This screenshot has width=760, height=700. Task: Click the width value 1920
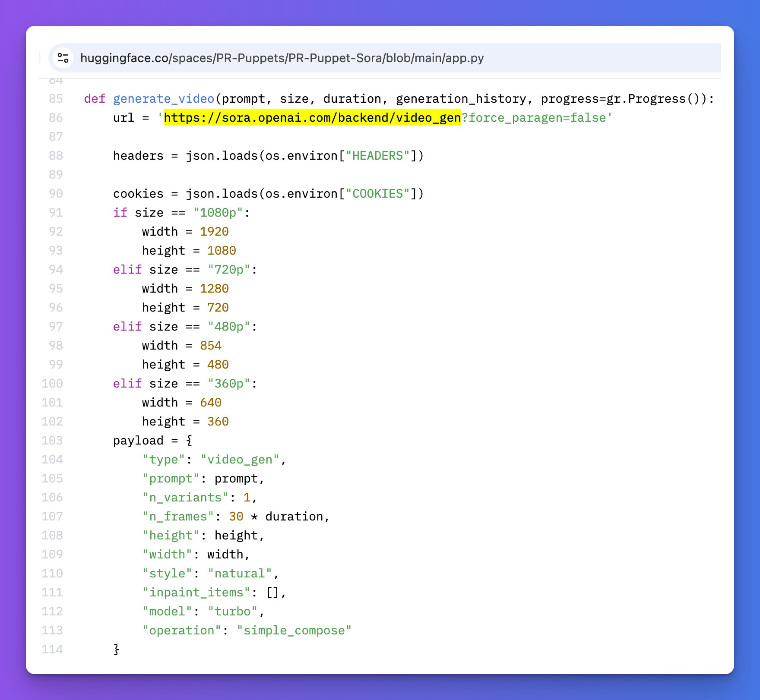(x=214, y=232)
